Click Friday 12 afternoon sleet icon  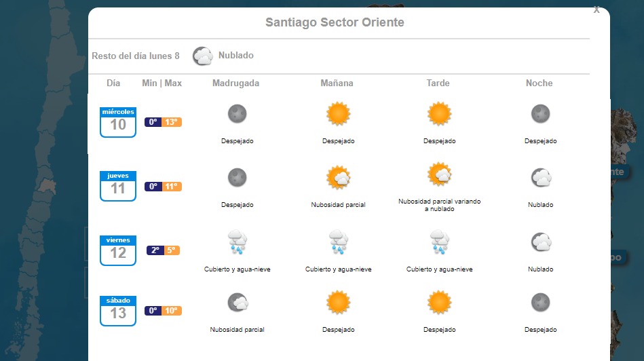point(439,242)
